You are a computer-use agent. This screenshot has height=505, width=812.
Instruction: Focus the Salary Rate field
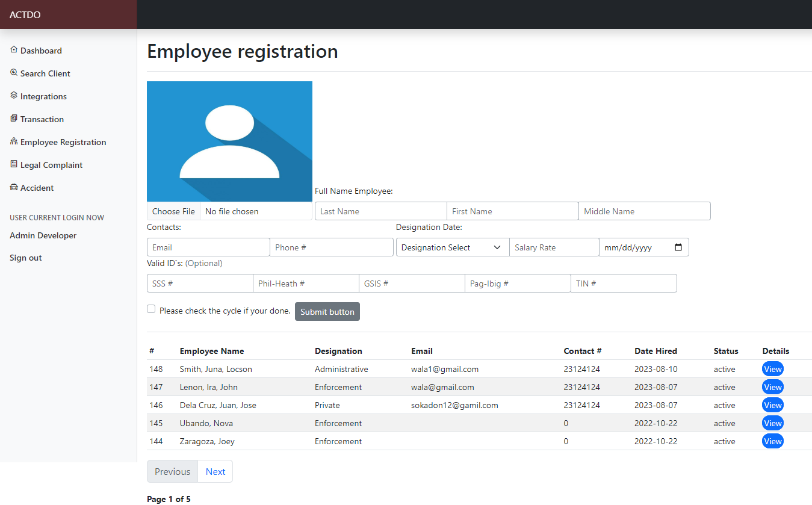pos(554,247)
